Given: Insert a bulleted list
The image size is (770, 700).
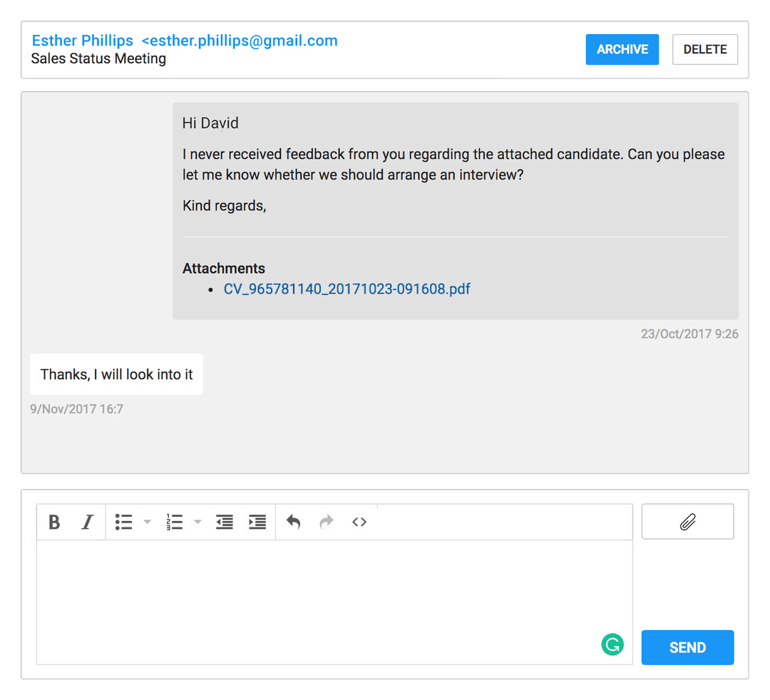Looking at the screenshot, I should pyautogui.click(x=124, y=523).
